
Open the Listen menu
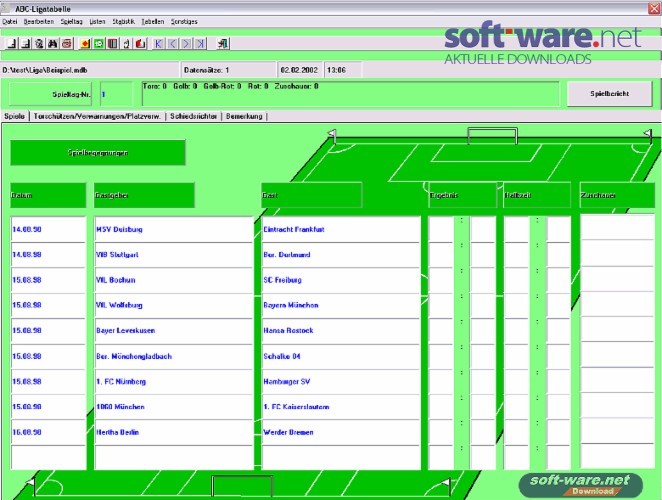click(97, 22)
